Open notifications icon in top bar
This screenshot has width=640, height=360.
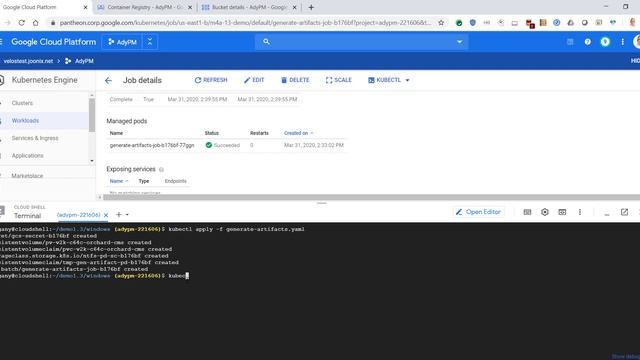(605, 42)
